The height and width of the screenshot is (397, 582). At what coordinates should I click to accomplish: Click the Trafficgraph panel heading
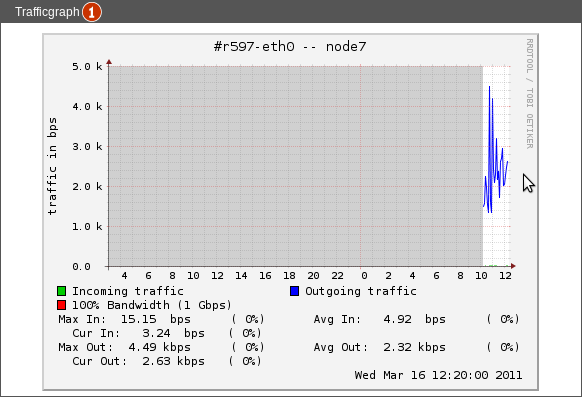[x=47, y=12]
